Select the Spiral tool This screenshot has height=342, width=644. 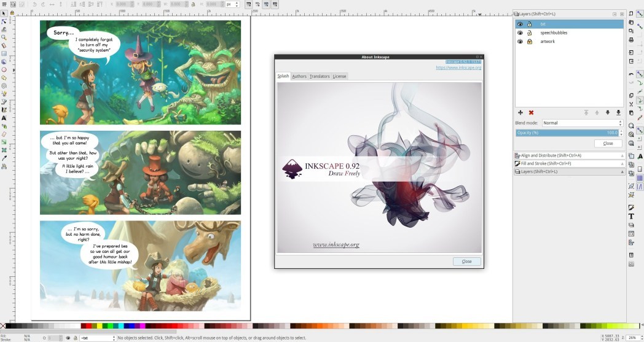(x=4, y=86)
